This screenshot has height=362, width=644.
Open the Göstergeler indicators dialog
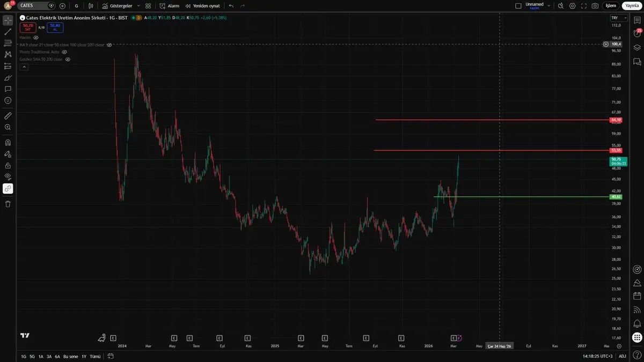pyautogui.click(x=117, y=5)
